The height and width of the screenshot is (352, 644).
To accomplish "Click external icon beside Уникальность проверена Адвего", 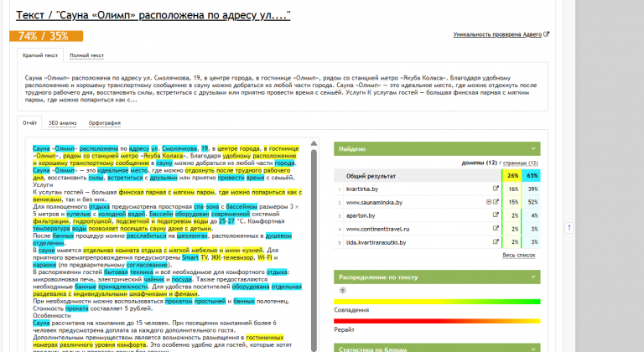I will coord(546,34).
